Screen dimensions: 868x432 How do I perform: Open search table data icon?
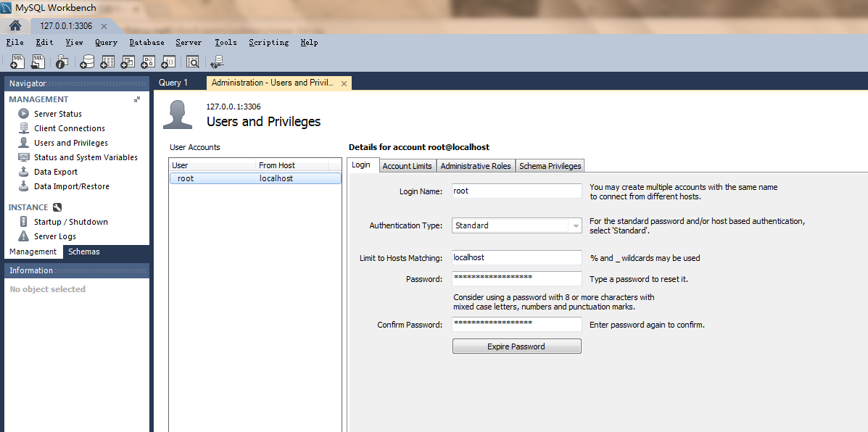click(193, 62)
